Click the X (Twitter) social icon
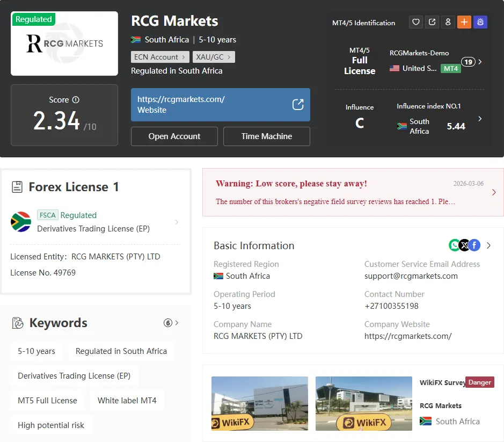 pos(464,245)
